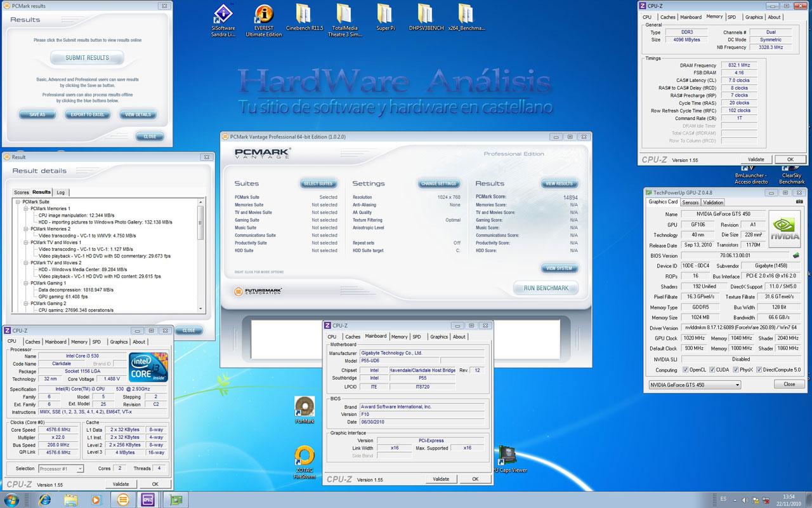Open Caches tab in bottom-left CPU-Z window
This screenshot has height=508, width=812.
coord(32,342)
